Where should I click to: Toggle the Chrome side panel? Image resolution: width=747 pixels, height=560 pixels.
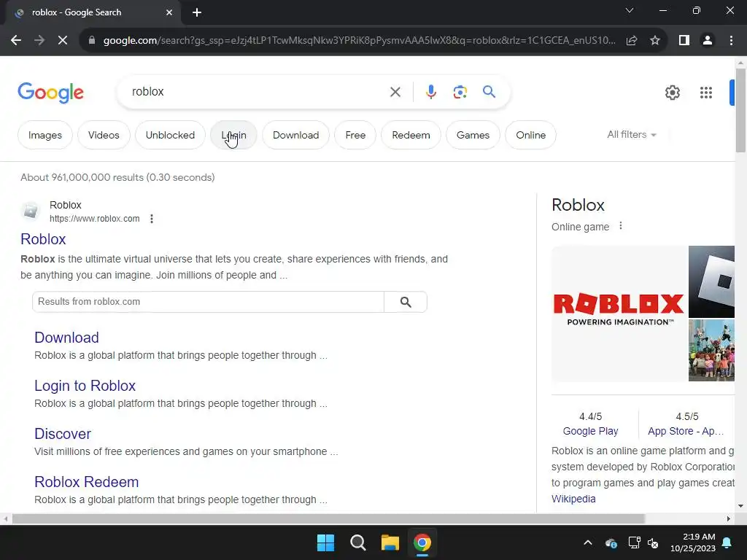tap(684, 41)
